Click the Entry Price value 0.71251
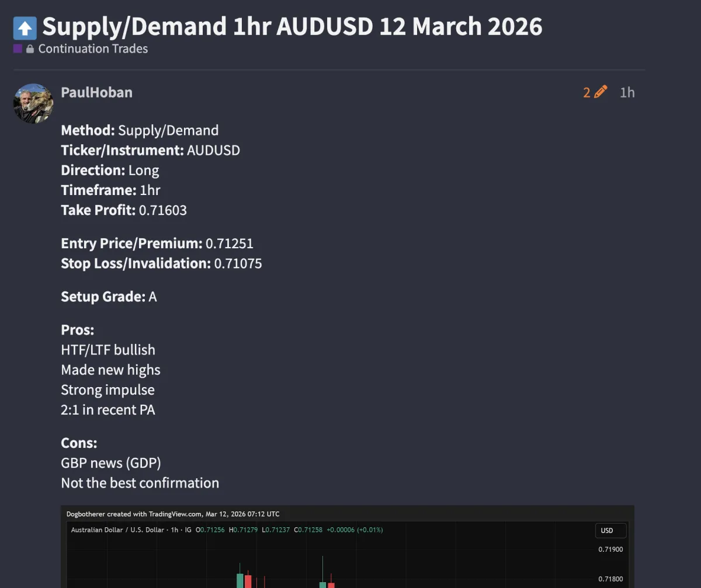Image resolution: width=701 pixels, height=588 pixels. coord(230,243)
